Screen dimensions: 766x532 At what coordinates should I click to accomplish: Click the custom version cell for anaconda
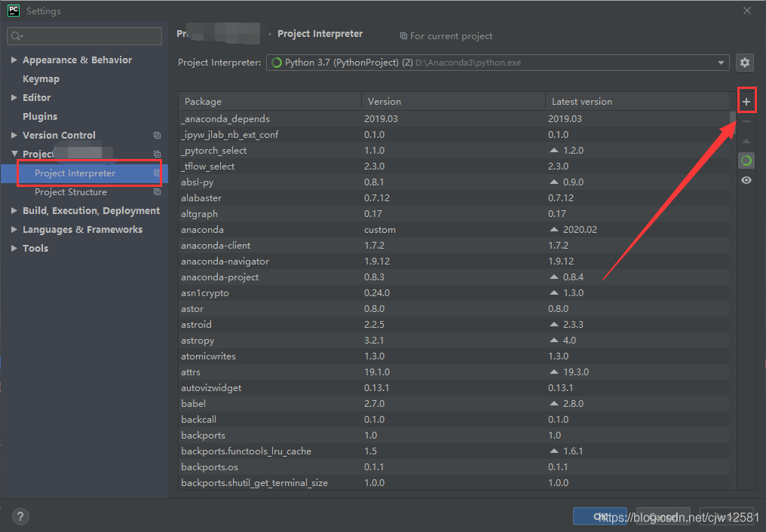tap(379, 229)
